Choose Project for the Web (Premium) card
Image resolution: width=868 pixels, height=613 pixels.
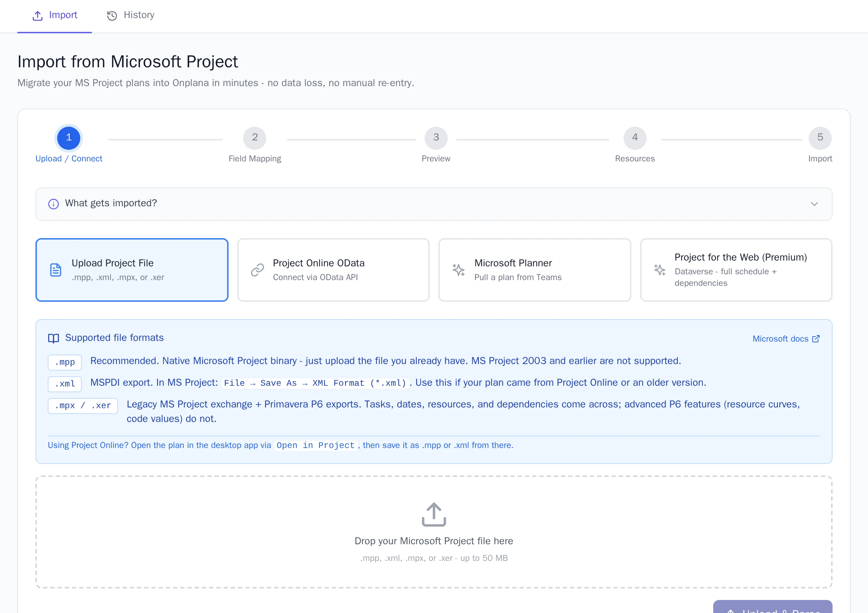[736, 270]
